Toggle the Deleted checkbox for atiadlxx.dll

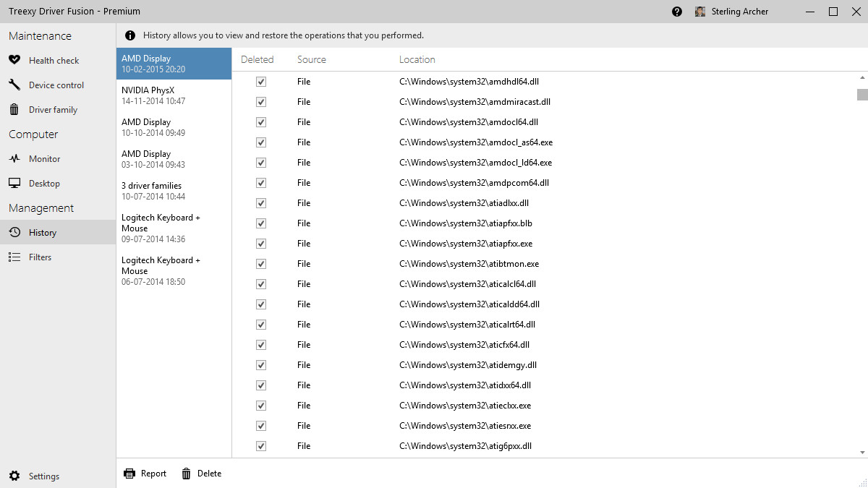pyautogui.click(x=261, y=203)
